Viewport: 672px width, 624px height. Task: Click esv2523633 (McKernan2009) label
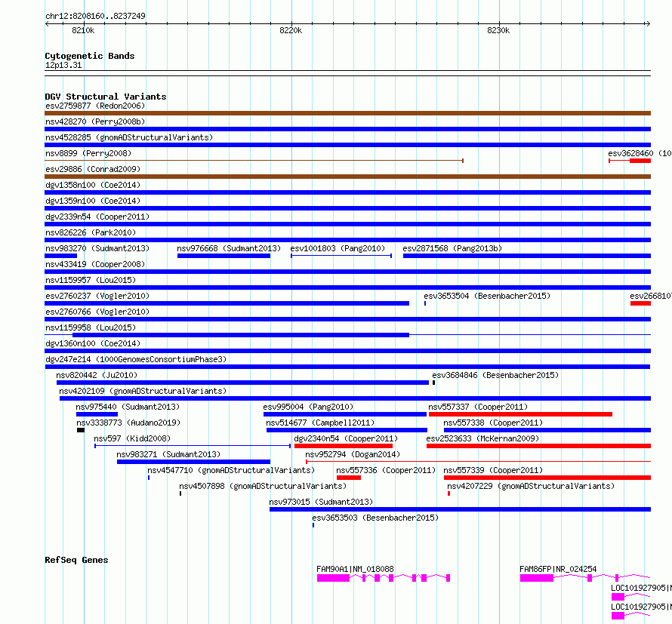point(482,438)
